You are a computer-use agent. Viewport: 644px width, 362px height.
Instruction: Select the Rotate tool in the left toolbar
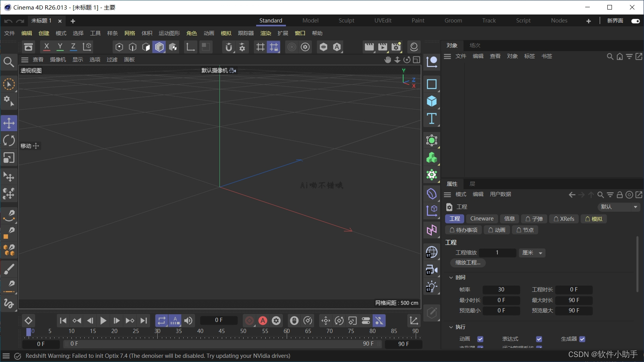click(x=9, y=140)
